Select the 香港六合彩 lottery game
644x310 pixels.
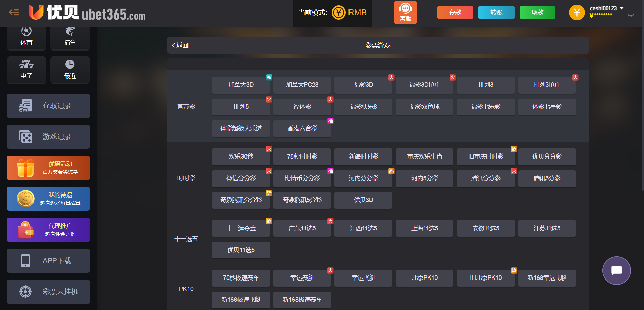click(x=302, y=128)
